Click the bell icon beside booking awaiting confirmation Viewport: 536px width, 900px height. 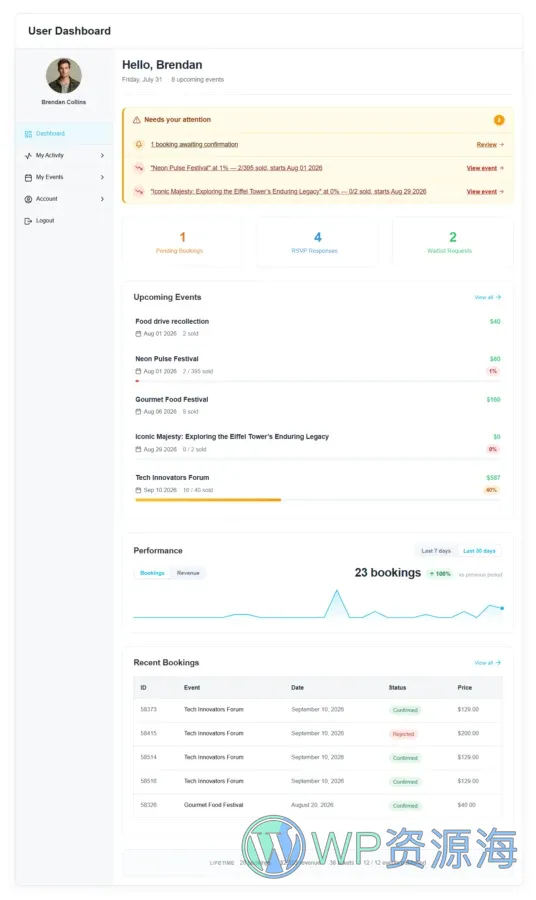[139, 145]
